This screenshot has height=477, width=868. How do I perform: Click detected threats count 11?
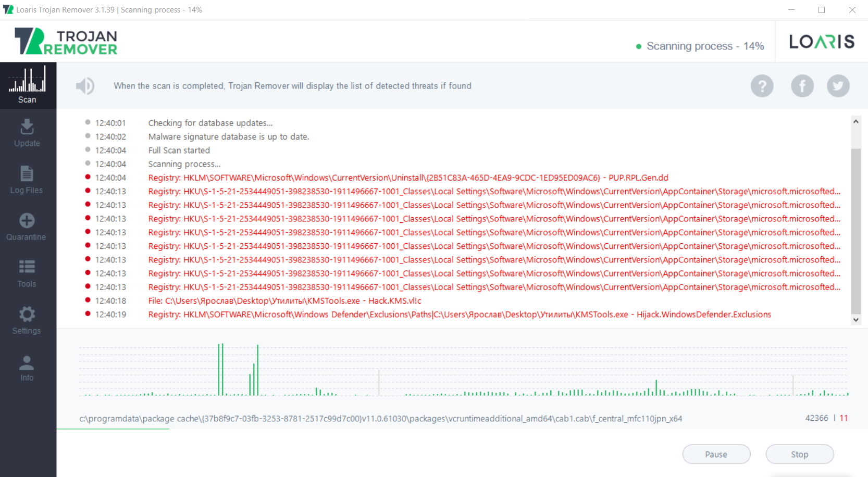click(844, 418)
